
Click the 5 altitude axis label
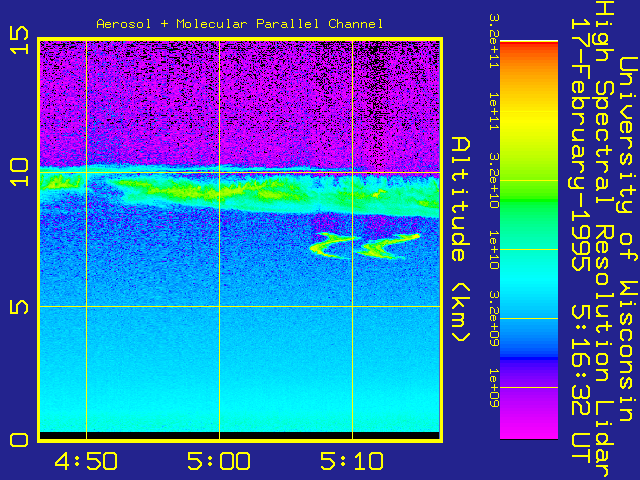(19, 307)
